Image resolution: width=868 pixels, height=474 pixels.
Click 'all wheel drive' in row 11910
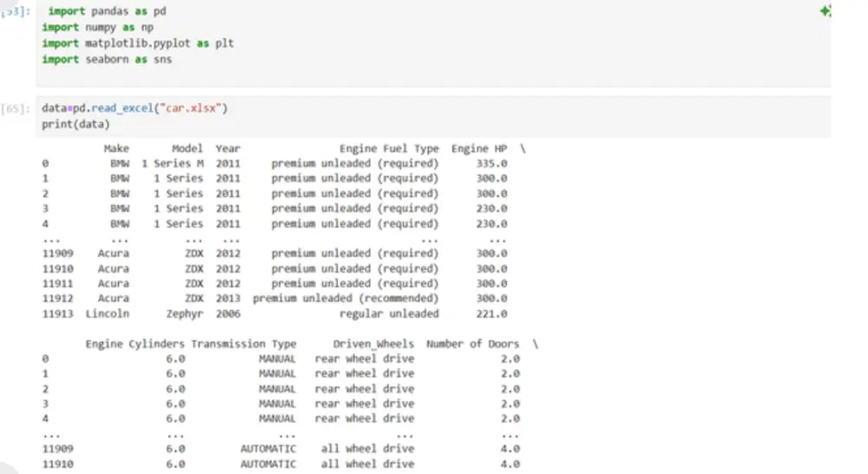coord(367,464)
